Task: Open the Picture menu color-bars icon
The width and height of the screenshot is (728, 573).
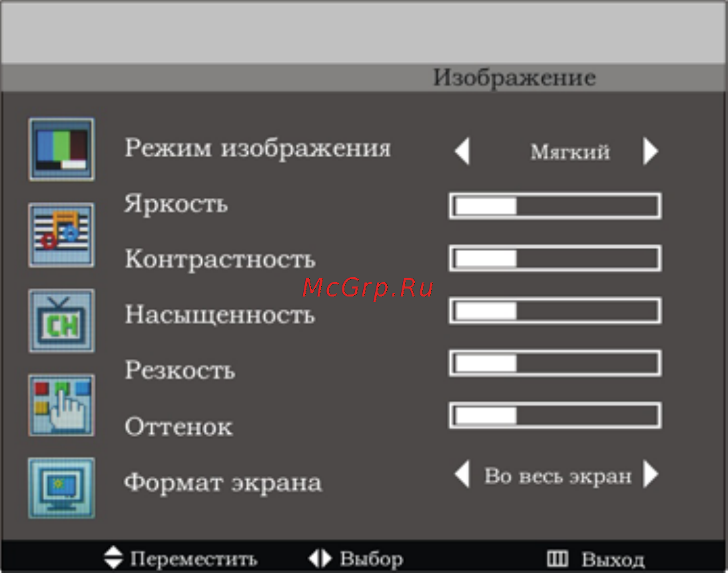Action: [x=61, y=149]
